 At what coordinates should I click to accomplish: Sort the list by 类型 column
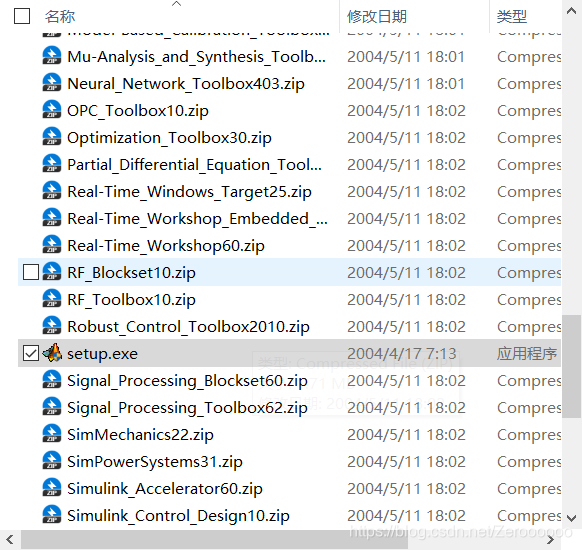[x=512, y=17]
